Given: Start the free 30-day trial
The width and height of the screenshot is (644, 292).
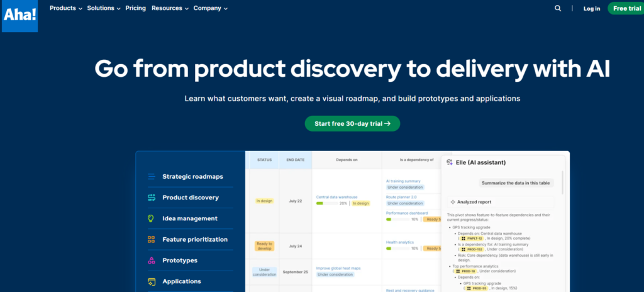Looking at the screenshot, I should tap(352, 123).
